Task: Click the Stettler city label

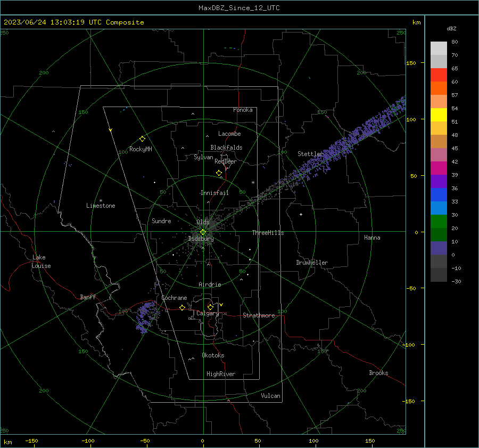Action: click(310, 154)
